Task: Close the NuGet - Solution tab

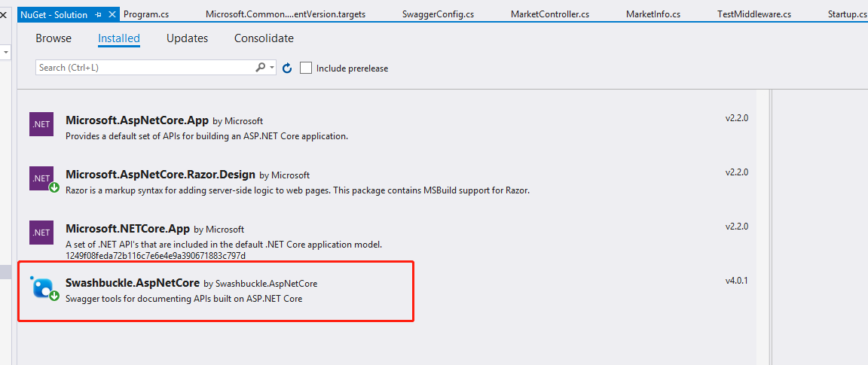Action: pos(112,14)
